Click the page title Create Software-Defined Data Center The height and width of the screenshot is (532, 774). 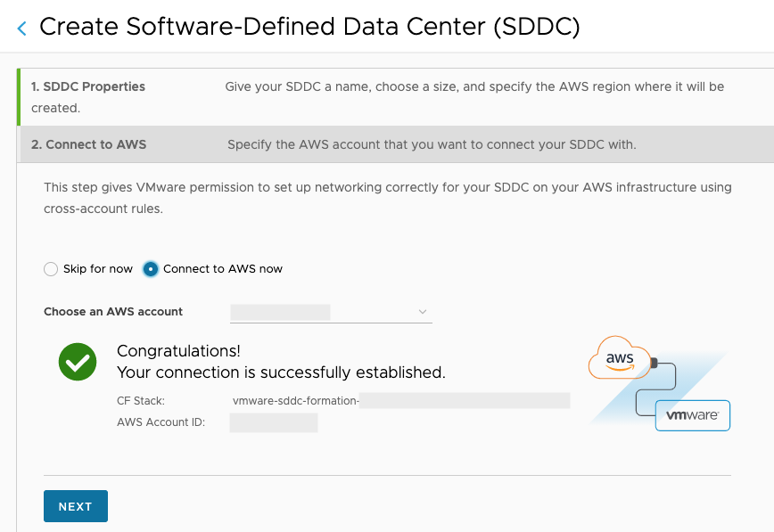coord(309,27)
